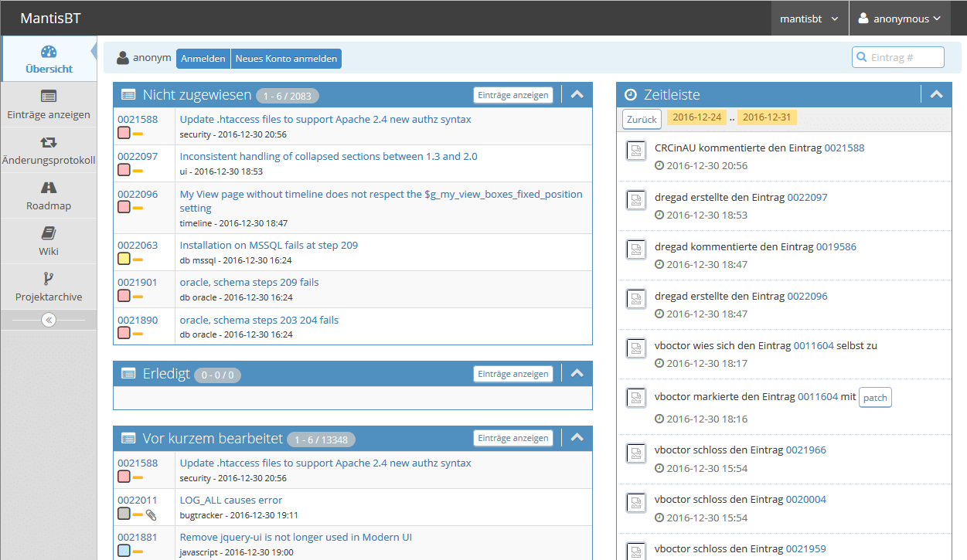Open Einträge anzeigen list icon in sidebar
Image resolution: width=967 pixels, height=560 pixels.
tap(49, 97)
